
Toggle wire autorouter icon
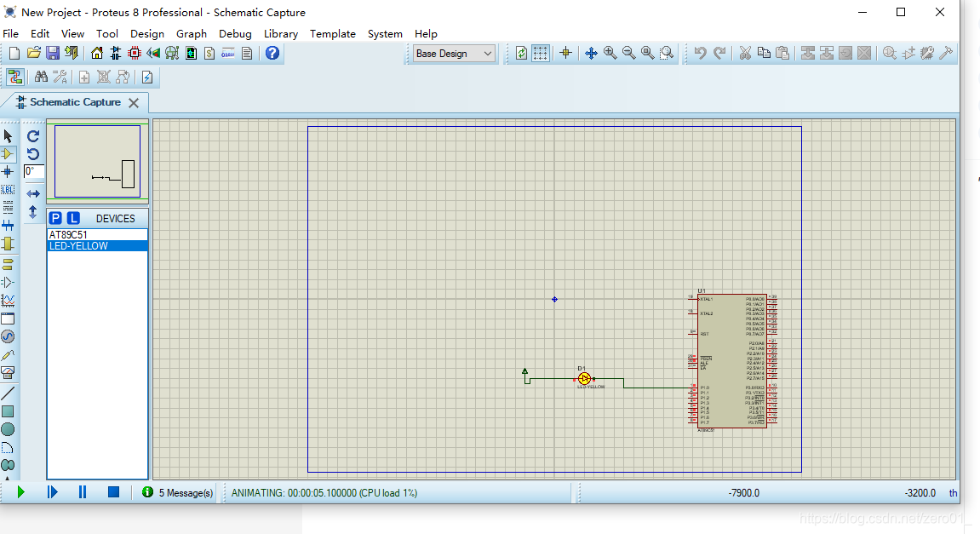[15, 77]
